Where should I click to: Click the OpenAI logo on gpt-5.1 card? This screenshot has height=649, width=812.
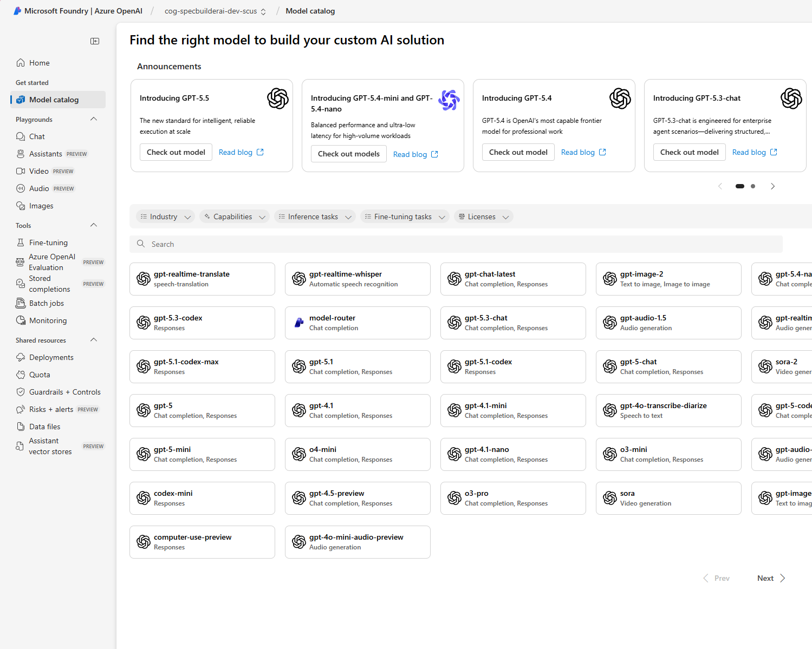coord(299,366)
